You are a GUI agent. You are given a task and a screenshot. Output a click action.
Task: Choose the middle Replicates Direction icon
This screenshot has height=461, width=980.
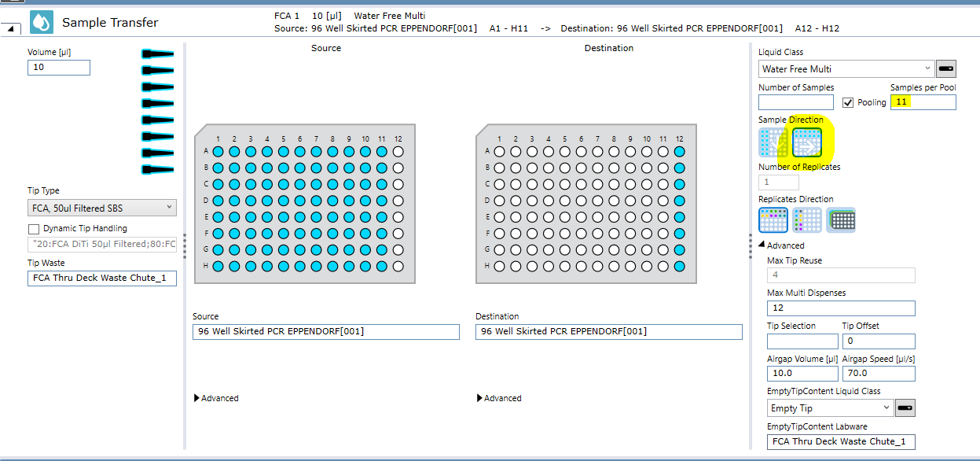tap(807, 219)
